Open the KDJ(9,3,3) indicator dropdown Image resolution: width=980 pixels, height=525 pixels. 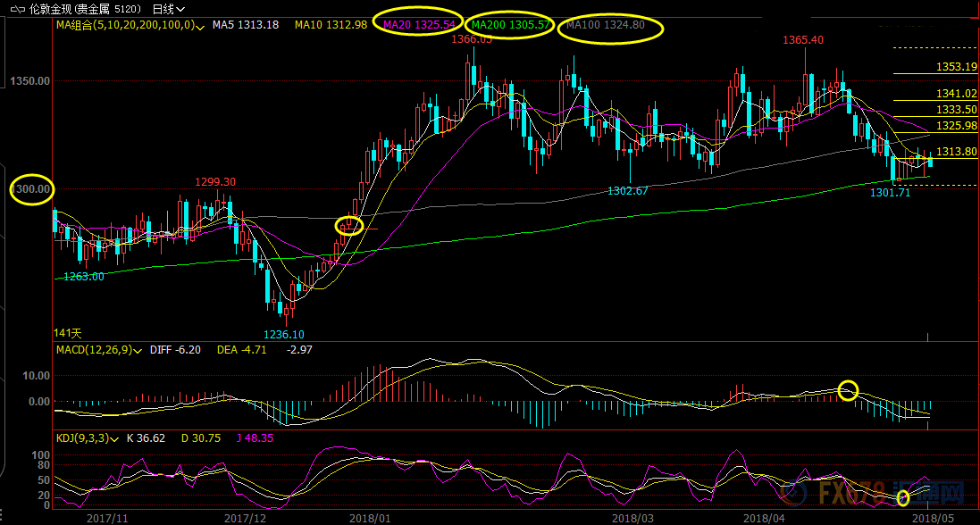[114, 439]
